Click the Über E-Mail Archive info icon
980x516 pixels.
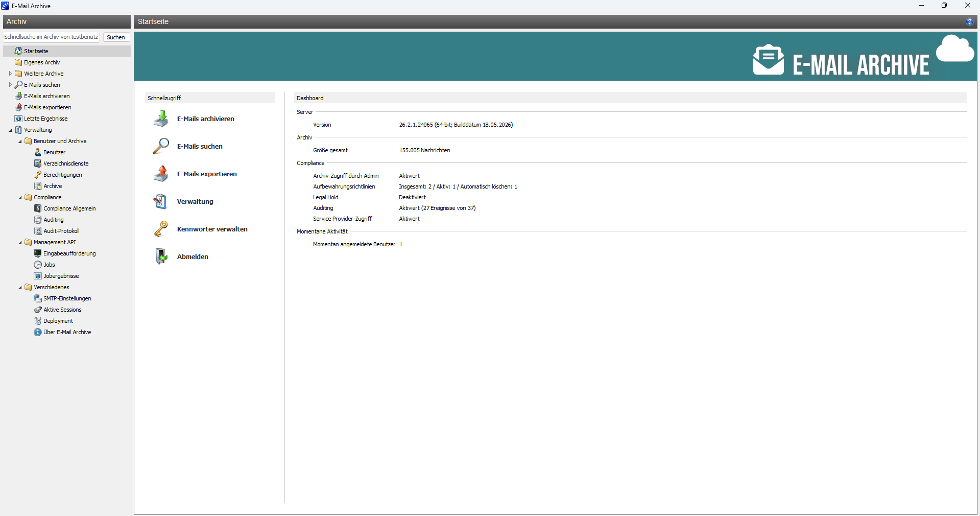(x=38, y=332)
